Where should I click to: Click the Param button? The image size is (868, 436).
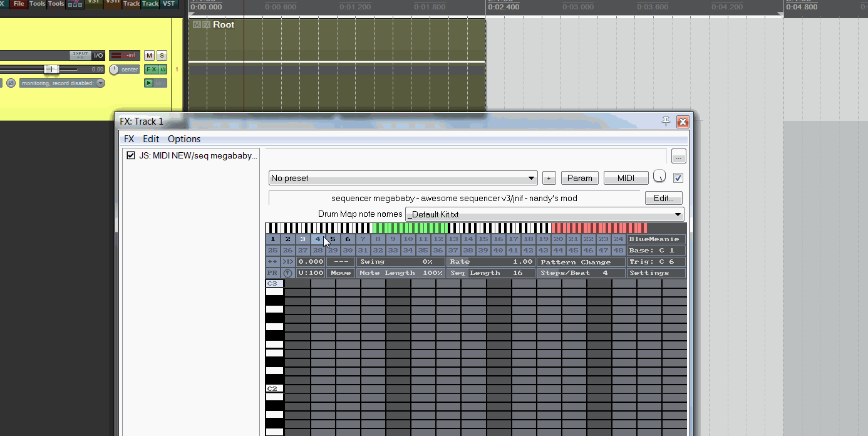(x=579, y=179)
